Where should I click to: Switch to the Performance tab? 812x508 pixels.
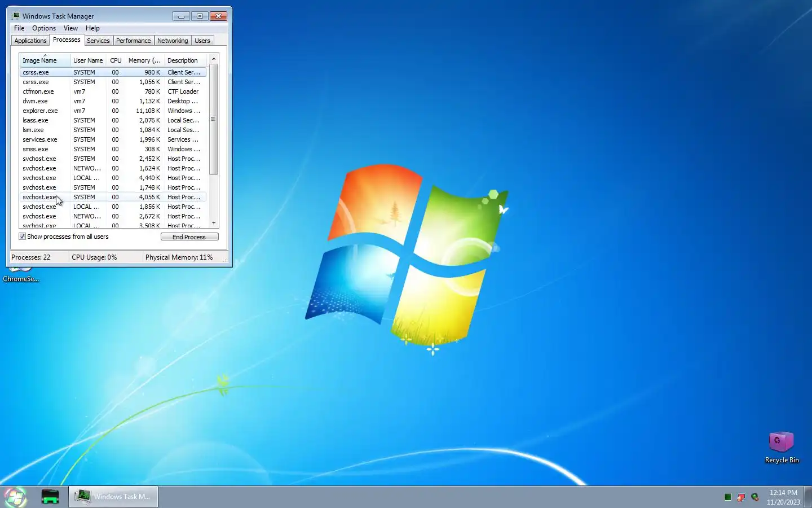pyautogui.click(x=133, y=41)
